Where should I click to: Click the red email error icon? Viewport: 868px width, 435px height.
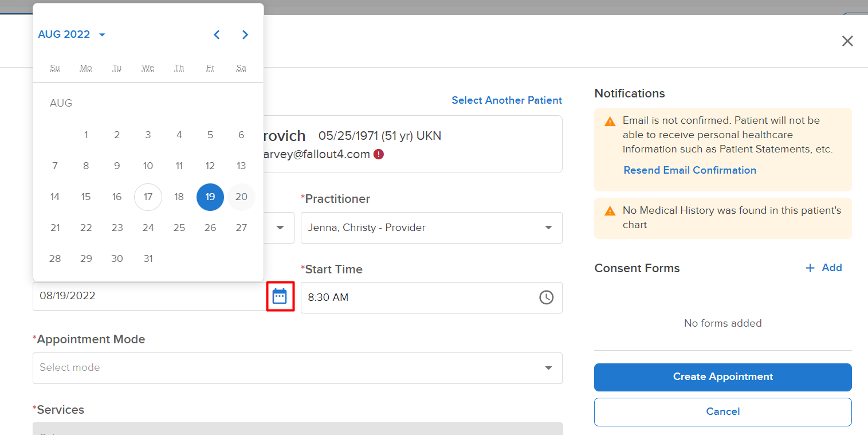[378, 154]
